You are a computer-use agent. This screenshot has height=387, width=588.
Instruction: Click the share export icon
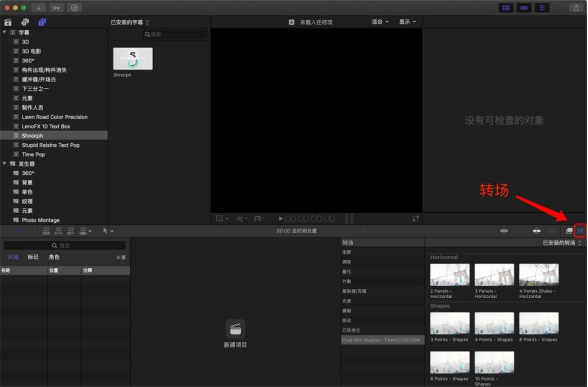pos(576,8)
